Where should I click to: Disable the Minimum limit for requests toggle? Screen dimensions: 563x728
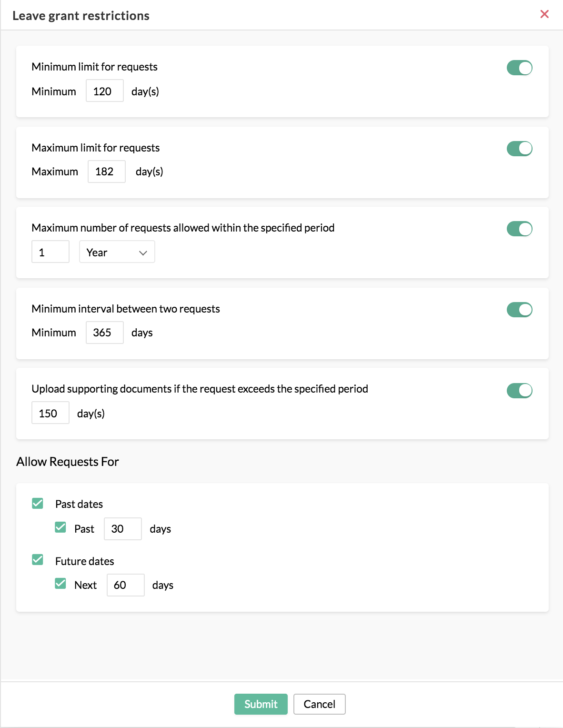point(519,68)
